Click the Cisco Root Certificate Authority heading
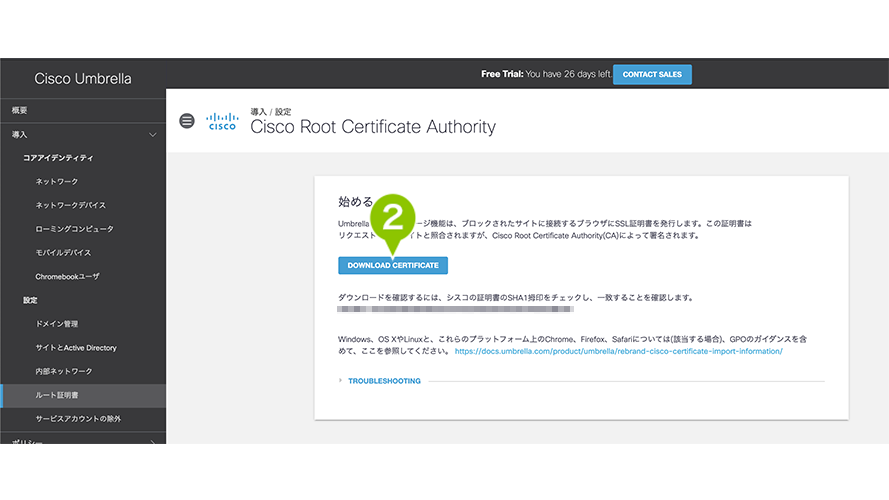Image resolution: width=889 pixels, height=500 pixels. [373, 126]
